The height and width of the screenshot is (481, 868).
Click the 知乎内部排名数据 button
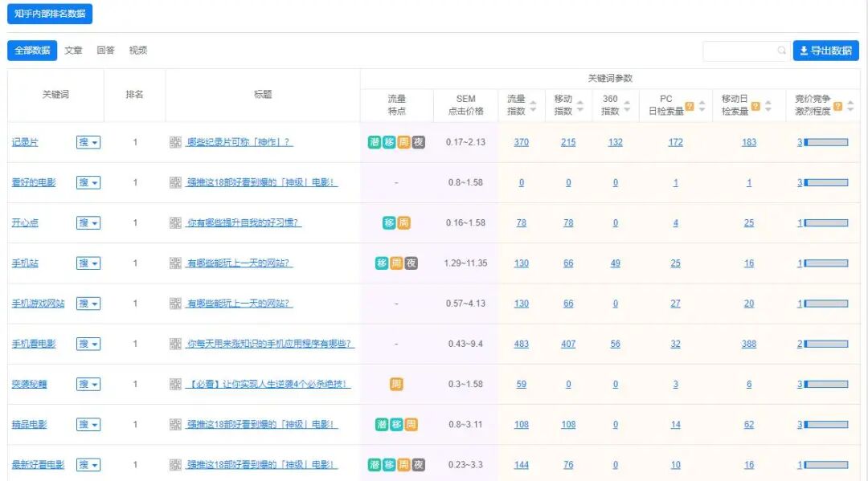[50, 14]
